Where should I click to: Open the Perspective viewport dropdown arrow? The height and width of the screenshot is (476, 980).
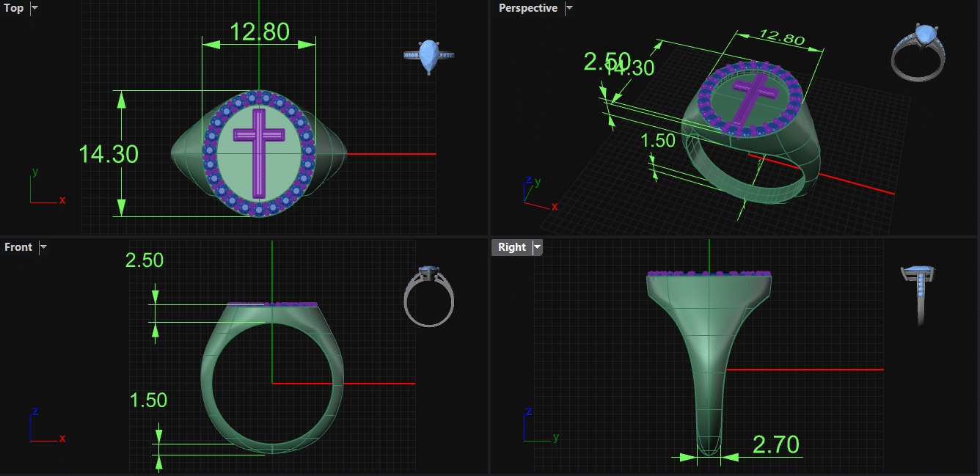click(x=568, y=8)
